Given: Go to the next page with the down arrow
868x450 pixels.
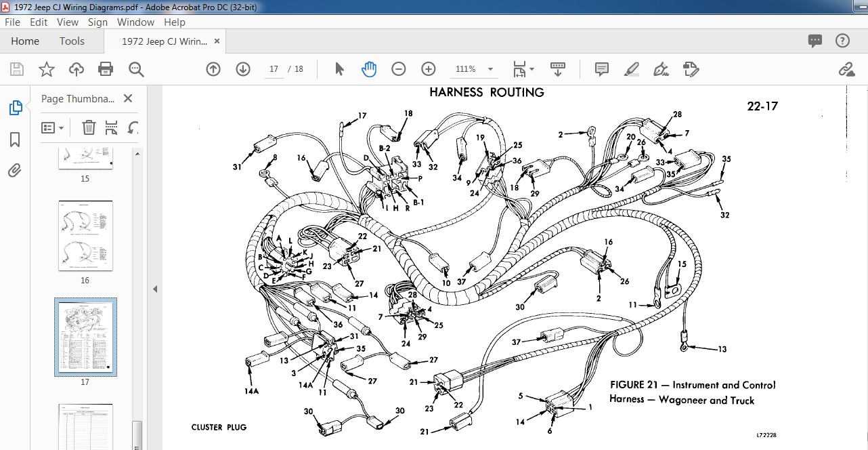Looking at the screenshot, I should pos(243,69).
